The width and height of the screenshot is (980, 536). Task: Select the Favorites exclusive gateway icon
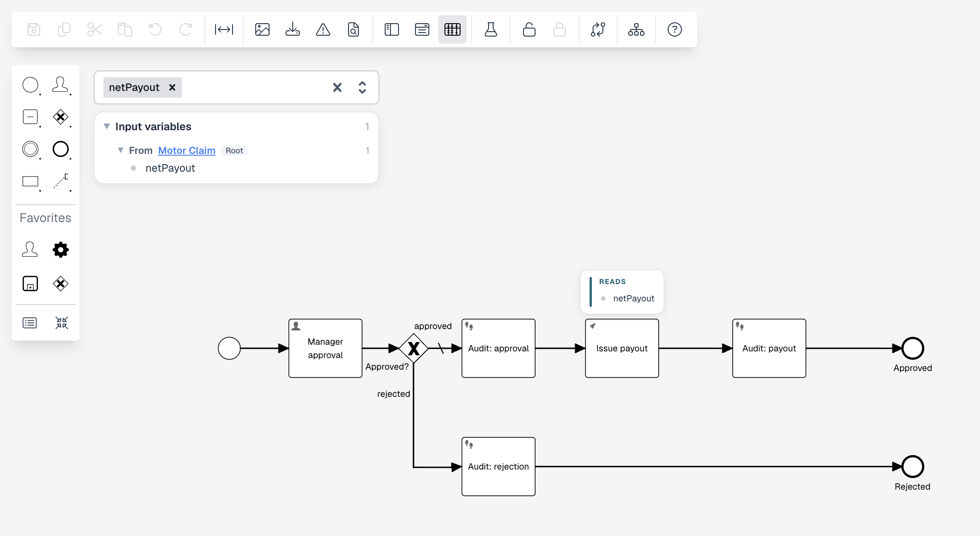click(61, 284)
